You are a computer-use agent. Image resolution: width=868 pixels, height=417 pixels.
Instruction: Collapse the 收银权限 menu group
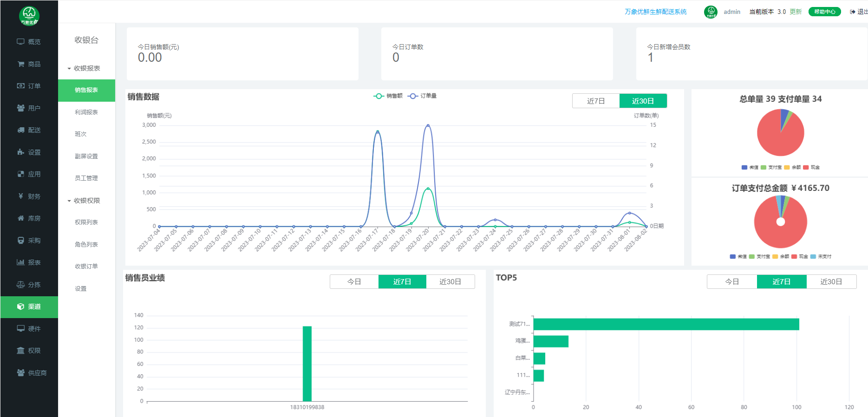(x=84, y=201)
